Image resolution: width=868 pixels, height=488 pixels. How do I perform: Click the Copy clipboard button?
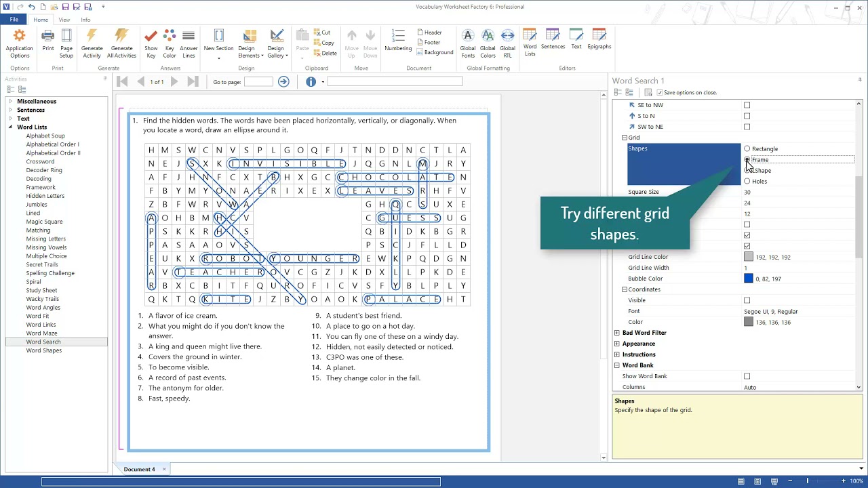(x=323, y=43)
